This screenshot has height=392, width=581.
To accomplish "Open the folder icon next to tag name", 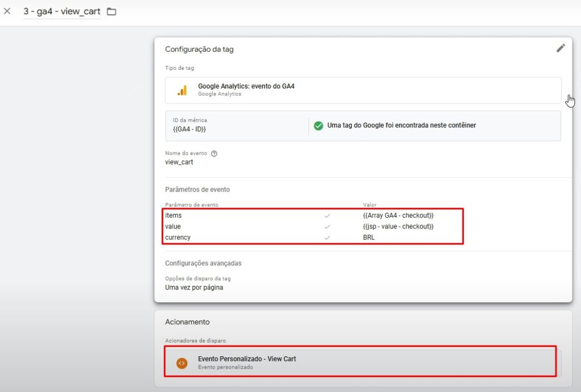I will (112, 12).
